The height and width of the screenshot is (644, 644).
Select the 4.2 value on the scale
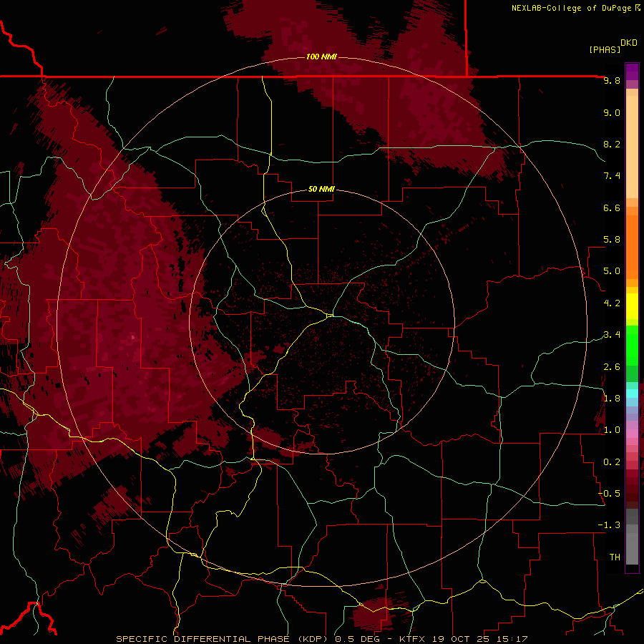(612, 303)
